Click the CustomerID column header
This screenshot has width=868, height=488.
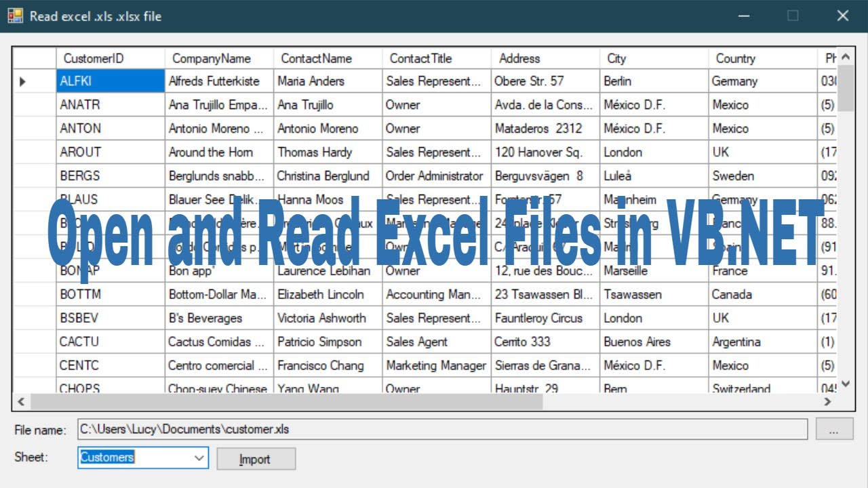coord(111,58)
